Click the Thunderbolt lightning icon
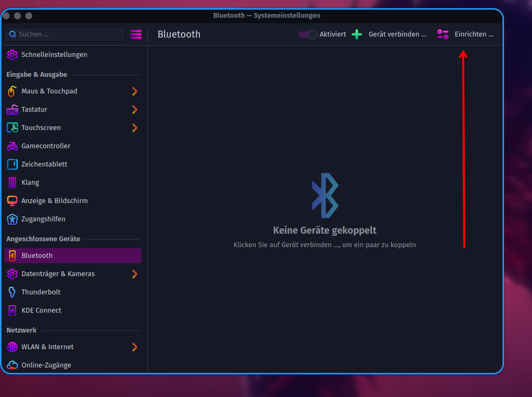The height and width of the screenshot is (397, 532). 12,292
